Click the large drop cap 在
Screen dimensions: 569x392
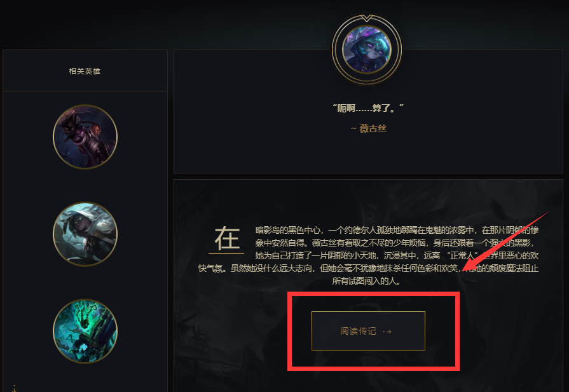point(227,238)
